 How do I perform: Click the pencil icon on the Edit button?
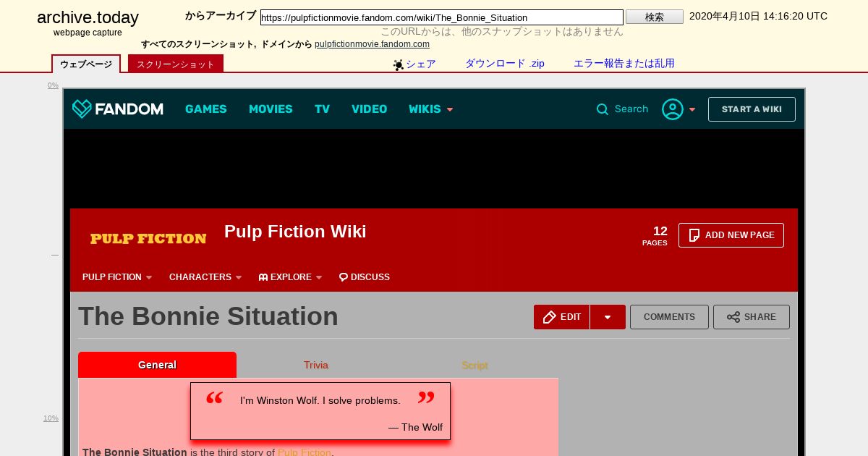(x=550, y=317)
